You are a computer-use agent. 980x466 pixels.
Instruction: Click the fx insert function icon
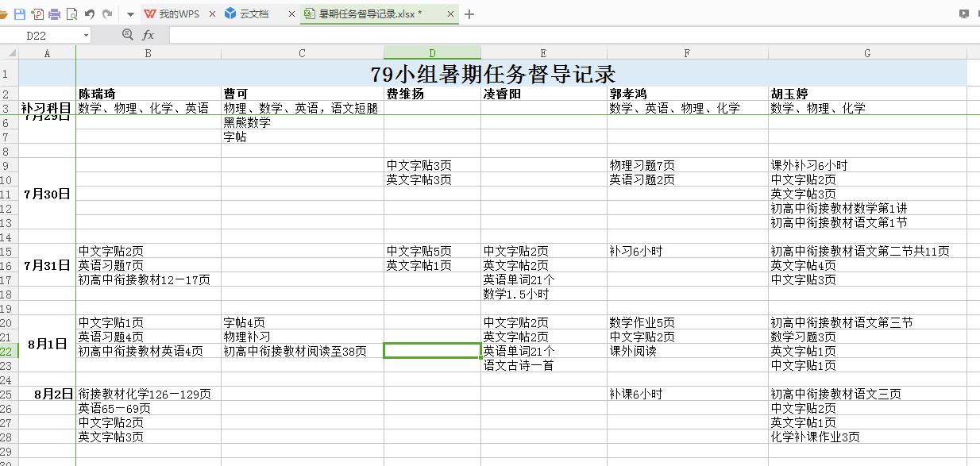click(149, 35)
